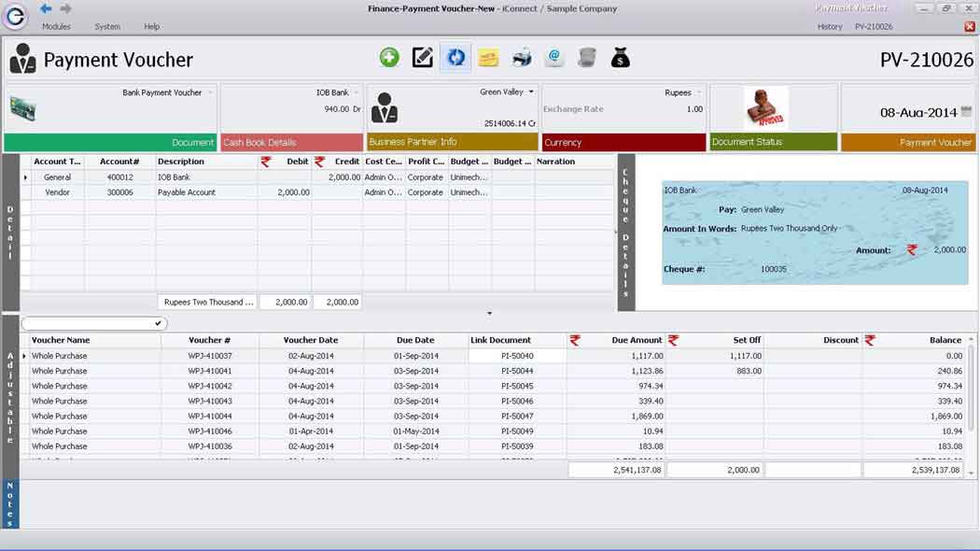Click the adjustable grid vertical scrollbar
980x551 pixels.
pyautogui.click(x=972, y=402)
